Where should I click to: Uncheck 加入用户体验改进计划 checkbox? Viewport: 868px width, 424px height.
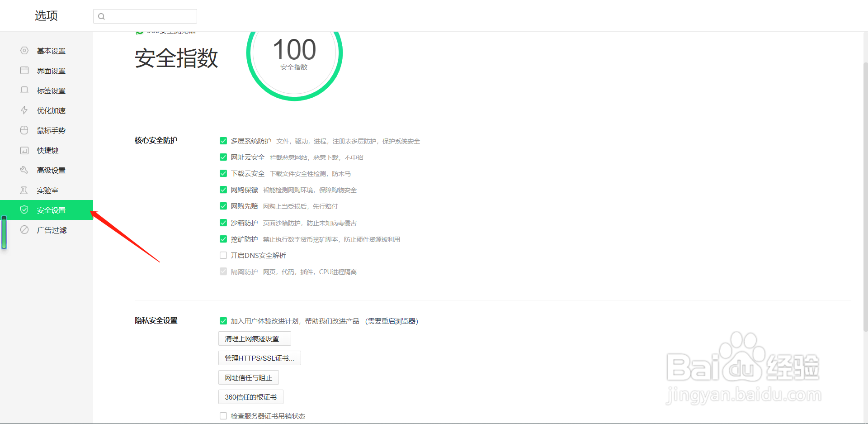(x=223, y=321)
